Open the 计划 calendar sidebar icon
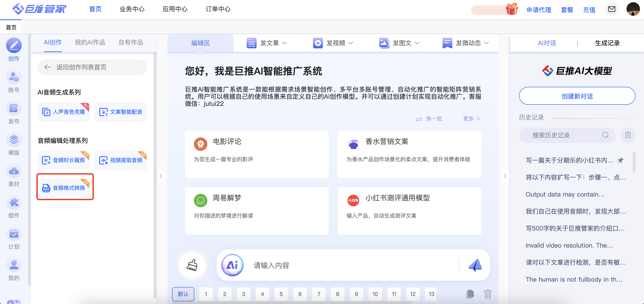Viewport: 644px width, 304px height. [14, 233]
